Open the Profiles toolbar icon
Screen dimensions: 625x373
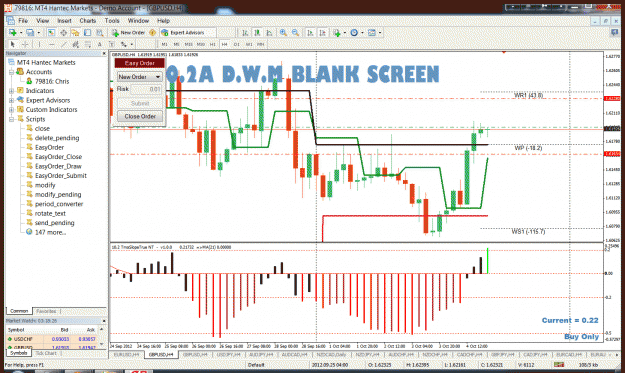30,33
